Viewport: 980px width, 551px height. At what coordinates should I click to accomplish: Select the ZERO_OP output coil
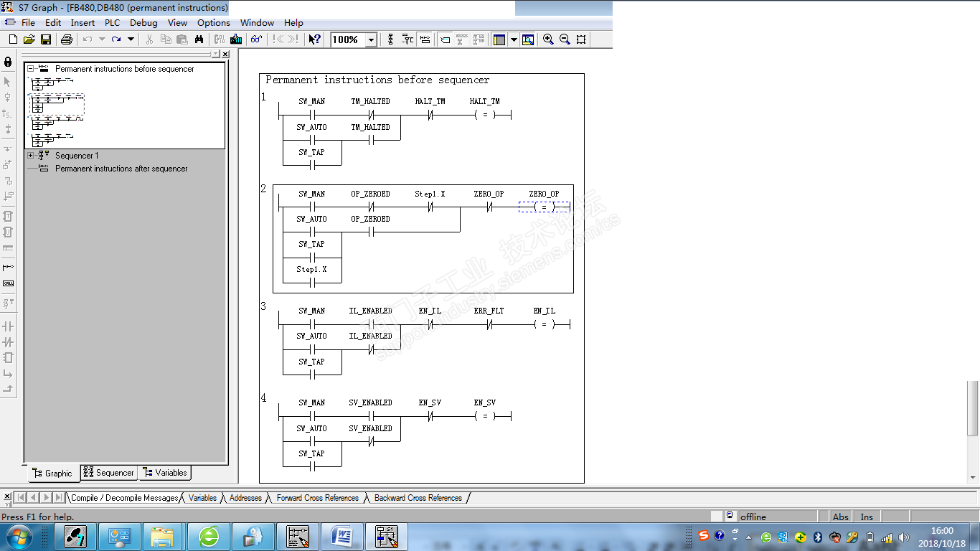pos(544,207)
